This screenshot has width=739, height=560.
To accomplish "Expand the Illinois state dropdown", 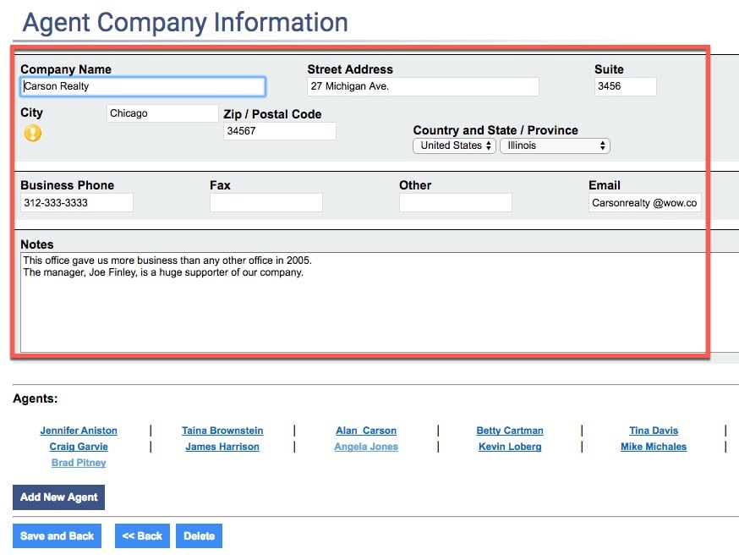I will click(x=555, y=145).
